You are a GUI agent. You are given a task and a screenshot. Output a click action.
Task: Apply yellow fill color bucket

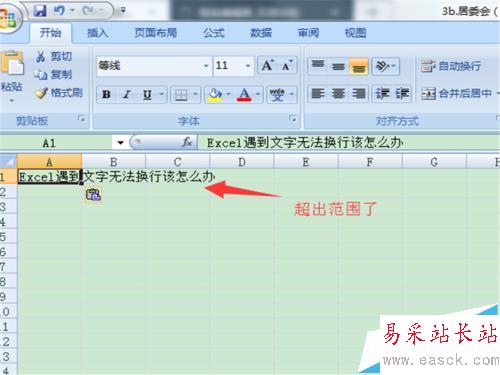click(215, 95)
